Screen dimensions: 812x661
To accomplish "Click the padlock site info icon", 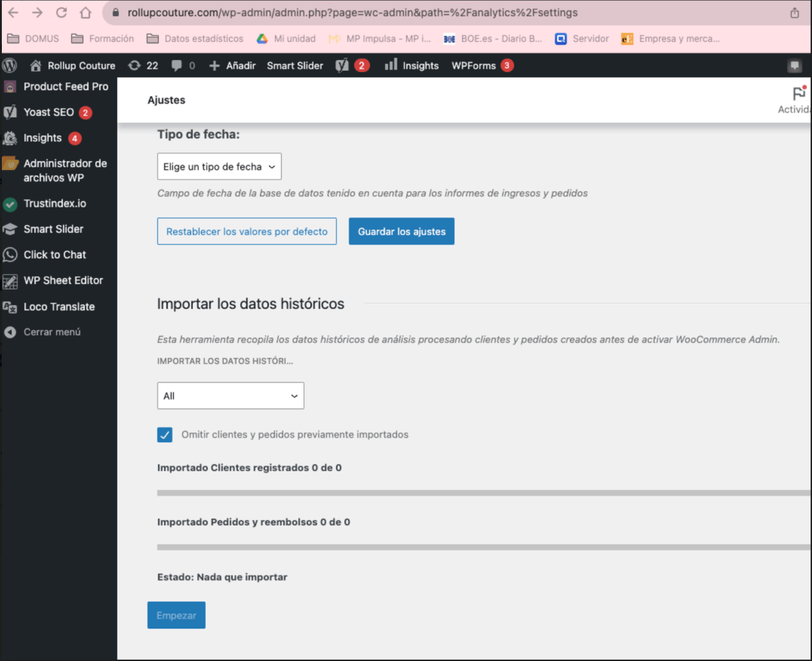I will pos(115,12).
